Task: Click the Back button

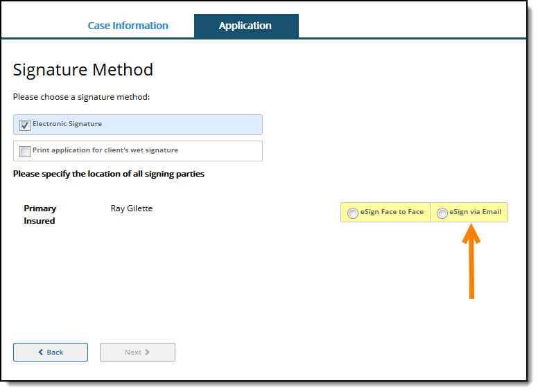Action: click(51, 353)
